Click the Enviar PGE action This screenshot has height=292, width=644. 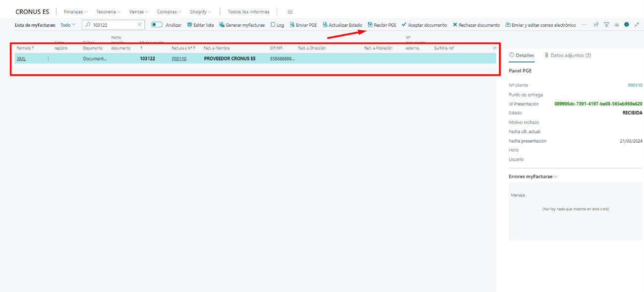coord(303,25)
